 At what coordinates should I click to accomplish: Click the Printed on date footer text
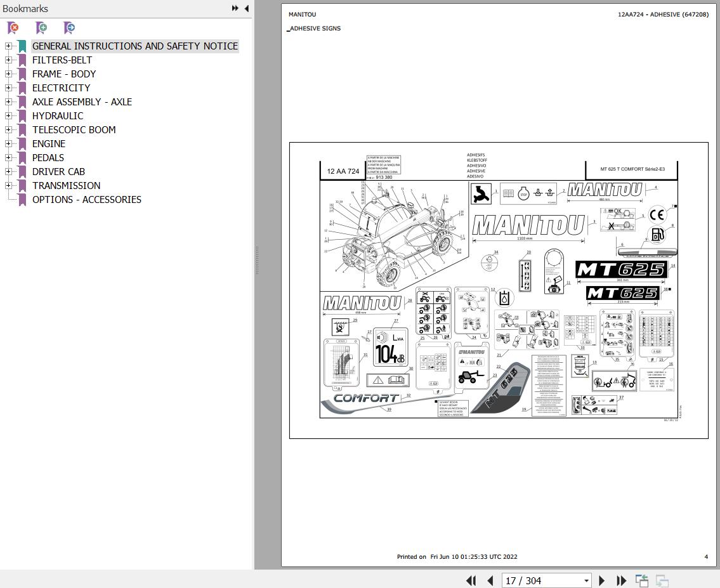coord(457,557)
